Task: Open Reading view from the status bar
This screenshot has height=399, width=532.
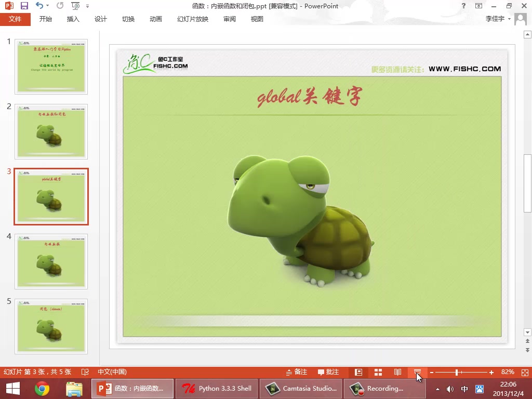Action: point(397,372)
